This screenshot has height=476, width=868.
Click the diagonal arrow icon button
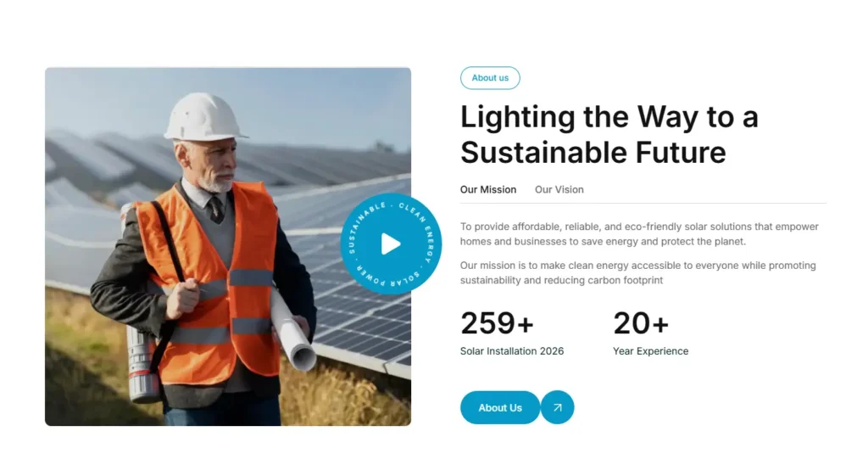click(557, 407)
